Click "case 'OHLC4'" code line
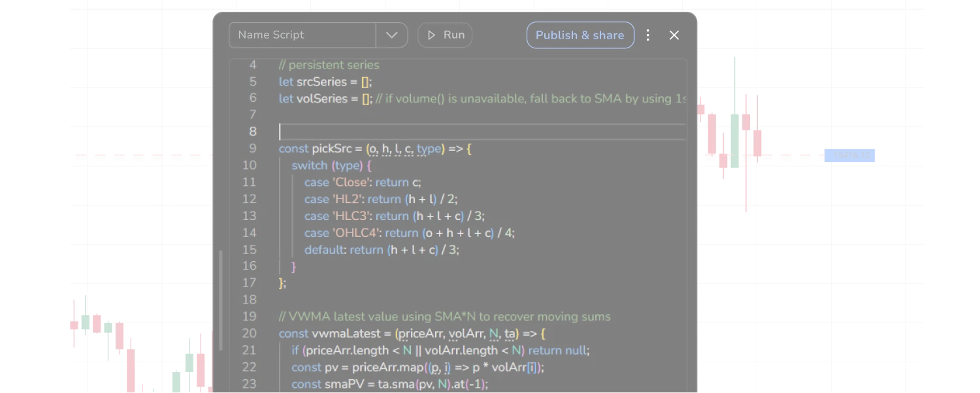The height and width of the screenshot is (393, 980). (x=410, y=234)
